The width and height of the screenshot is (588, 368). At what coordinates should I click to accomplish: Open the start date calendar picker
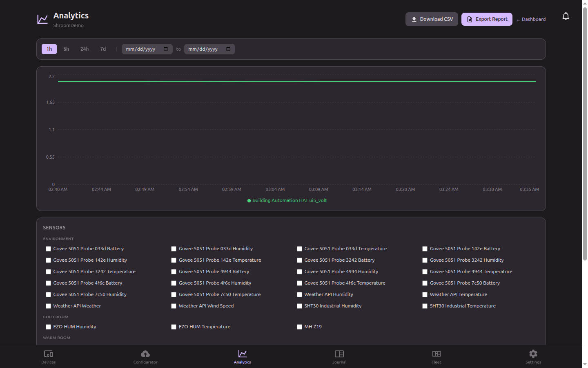[166, 49]
